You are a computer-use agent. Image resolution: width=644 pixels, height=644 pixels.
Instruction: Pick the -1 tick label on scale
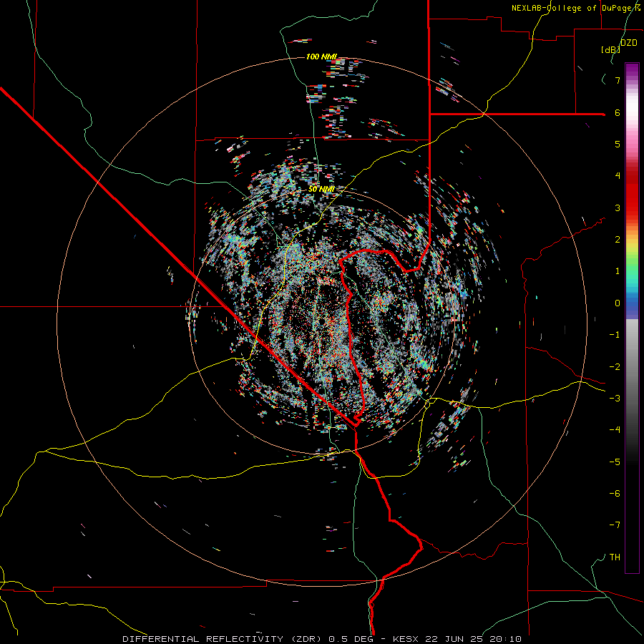click(x=615, y=335)
